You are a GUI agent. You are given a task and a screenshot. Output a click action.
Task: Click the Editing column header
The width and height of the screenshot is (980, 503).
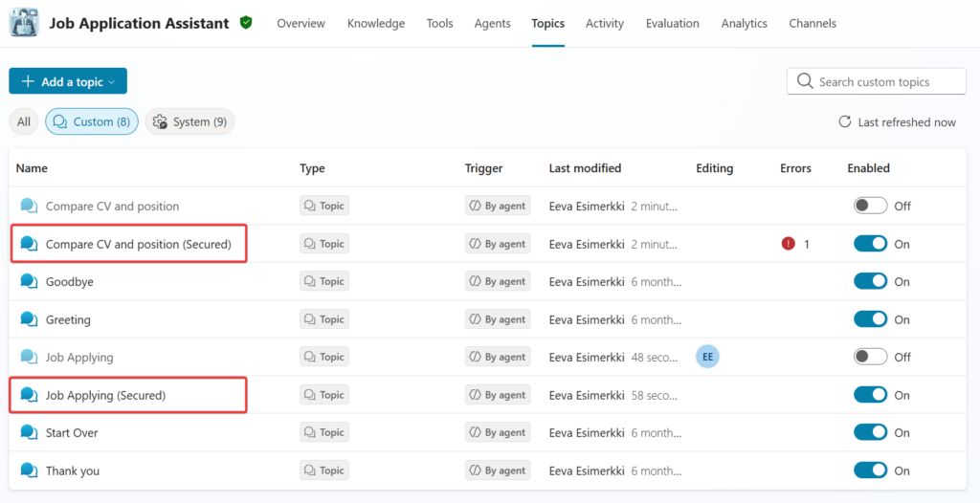point(714,168)
